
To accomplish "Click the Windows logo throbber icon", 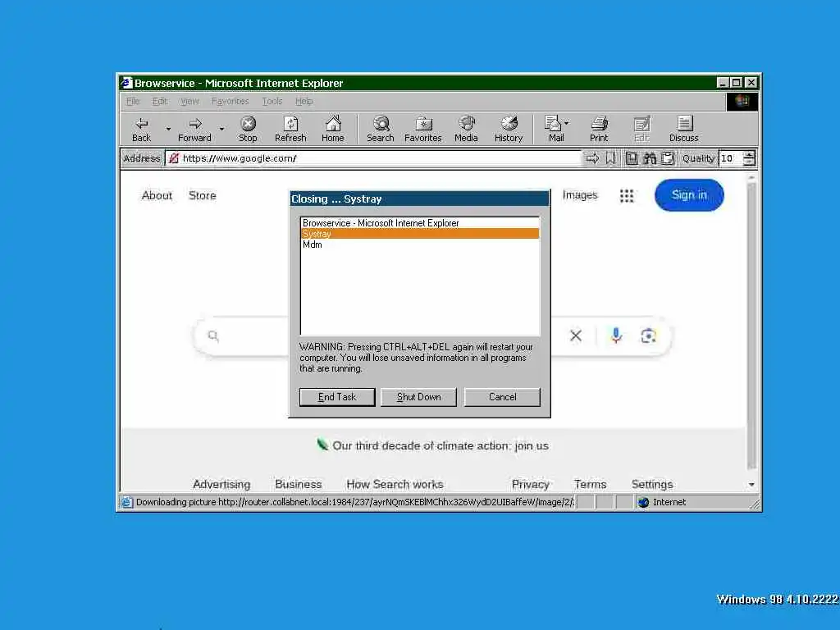I will point(742,101).
